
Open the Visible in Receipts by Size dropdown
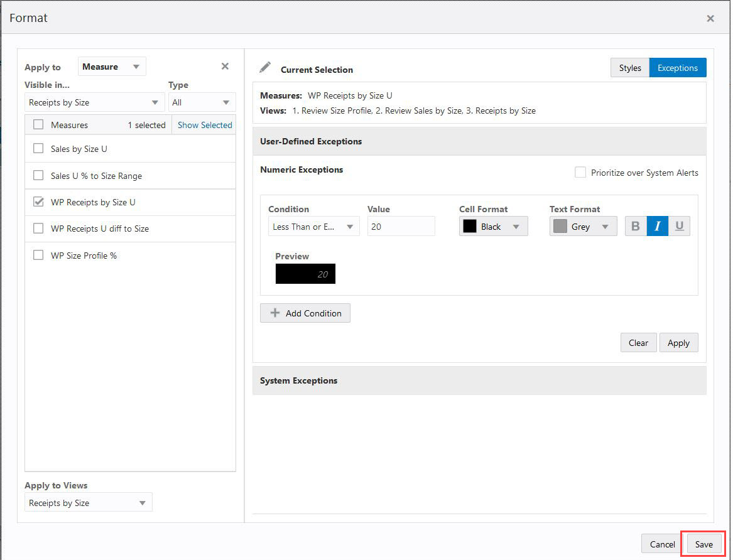(94, 102)
